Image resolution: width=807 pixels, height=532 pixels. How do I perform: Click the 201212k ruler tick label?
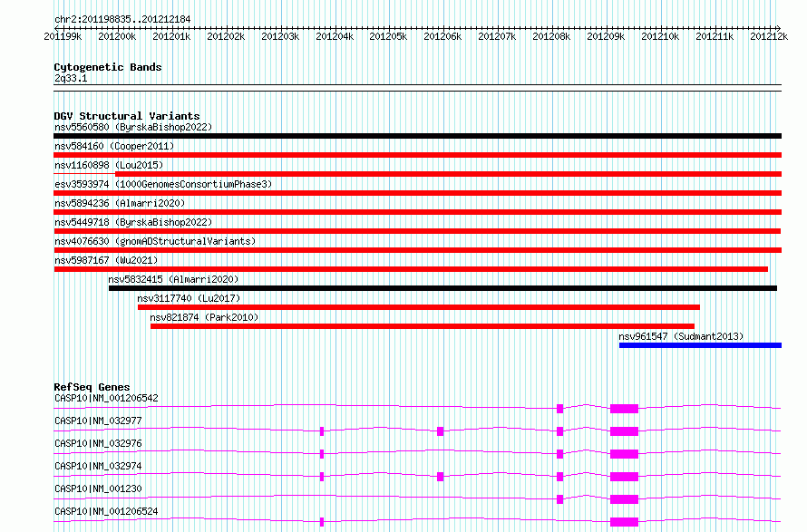pyautogui.click(x=769, y=36)
